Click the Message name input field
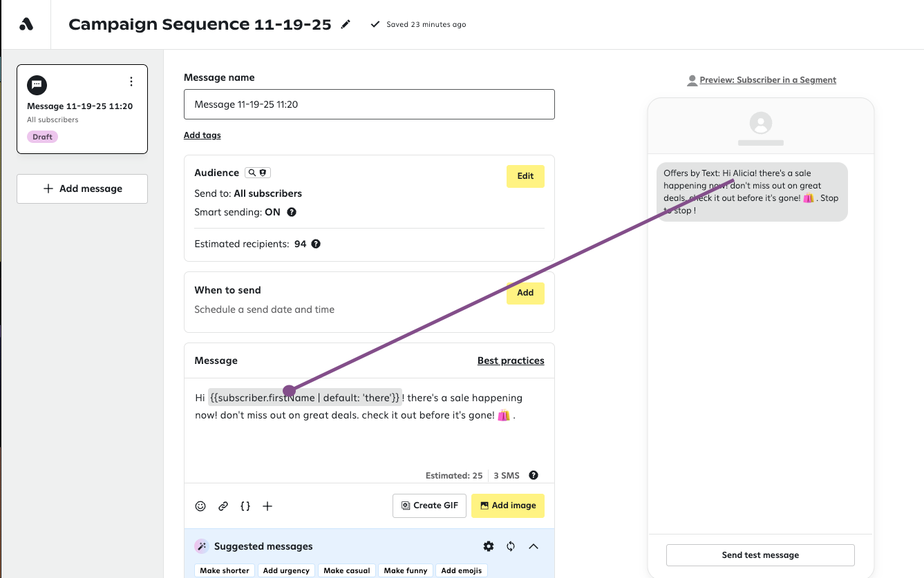The width and height of the screenshot is (924, 578). tap(369, 104)
